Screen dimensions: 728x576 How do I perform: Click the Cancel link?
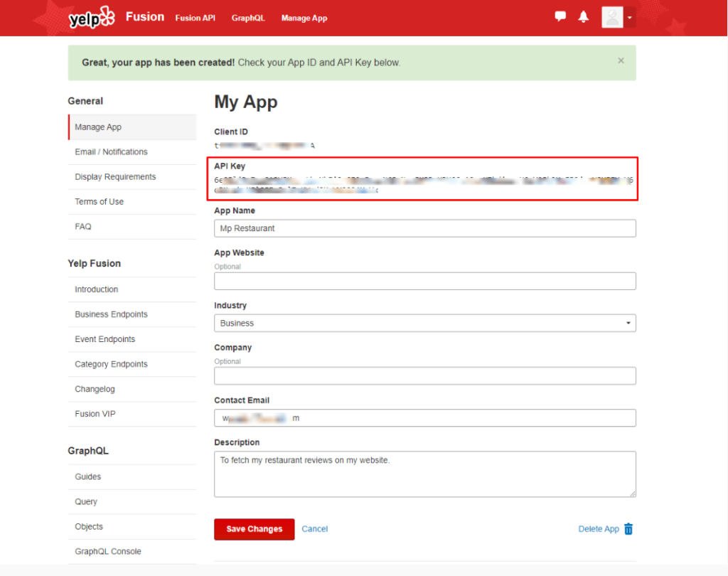(315, 529)
